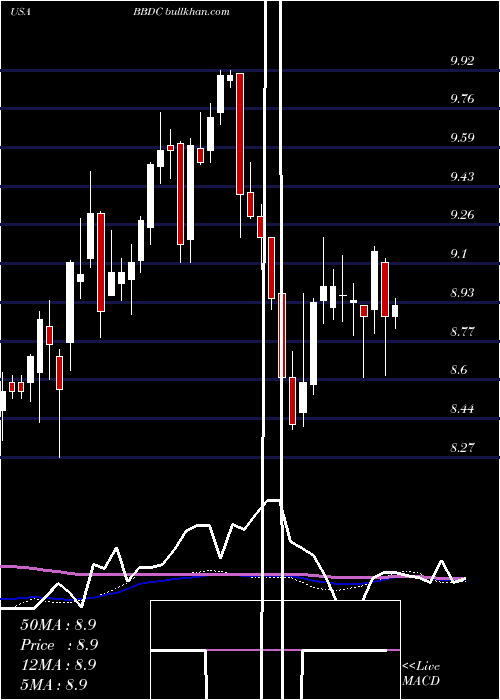Click the USA market label

click(20, 12)
